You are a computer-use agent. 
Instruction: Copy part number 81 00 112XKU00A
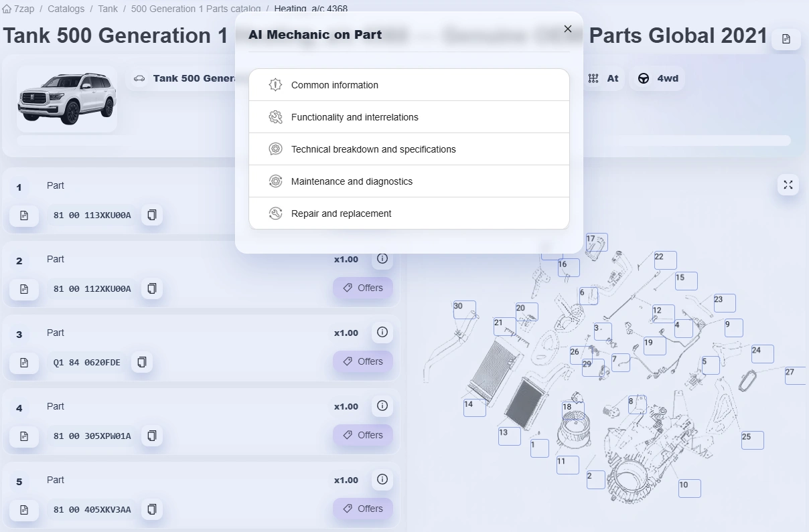[152, 288]
